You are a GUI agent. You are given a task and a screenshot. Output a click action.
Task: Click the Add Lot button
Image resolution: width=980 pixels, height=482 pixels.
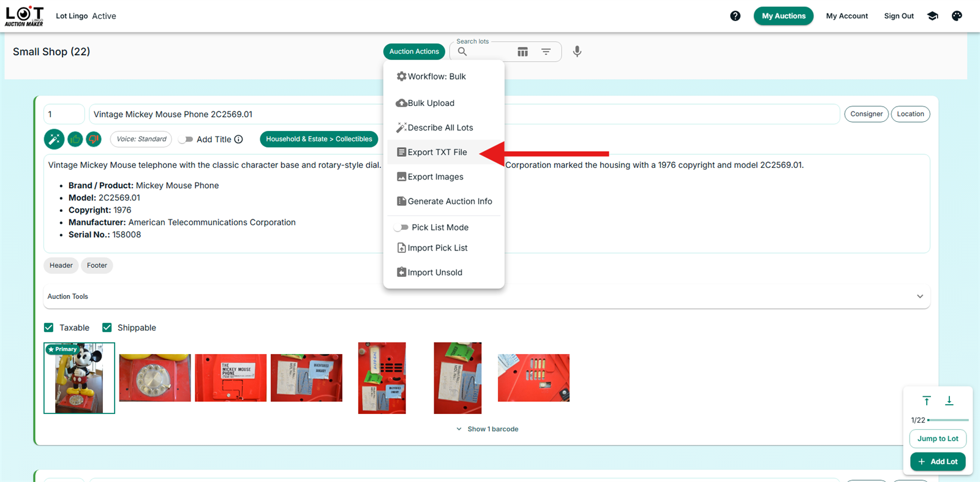(938, 461)
